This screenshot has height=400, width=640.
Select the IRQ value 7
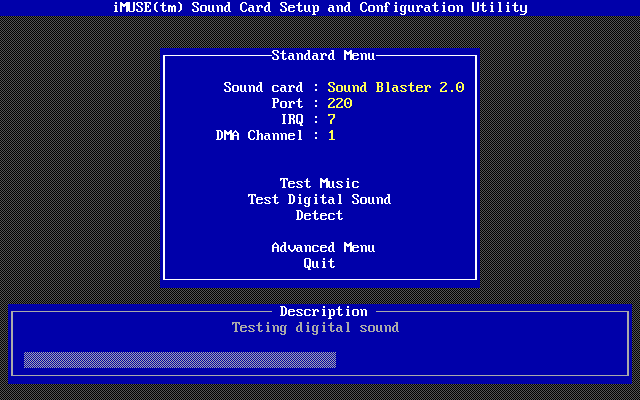tap(331, 120)
